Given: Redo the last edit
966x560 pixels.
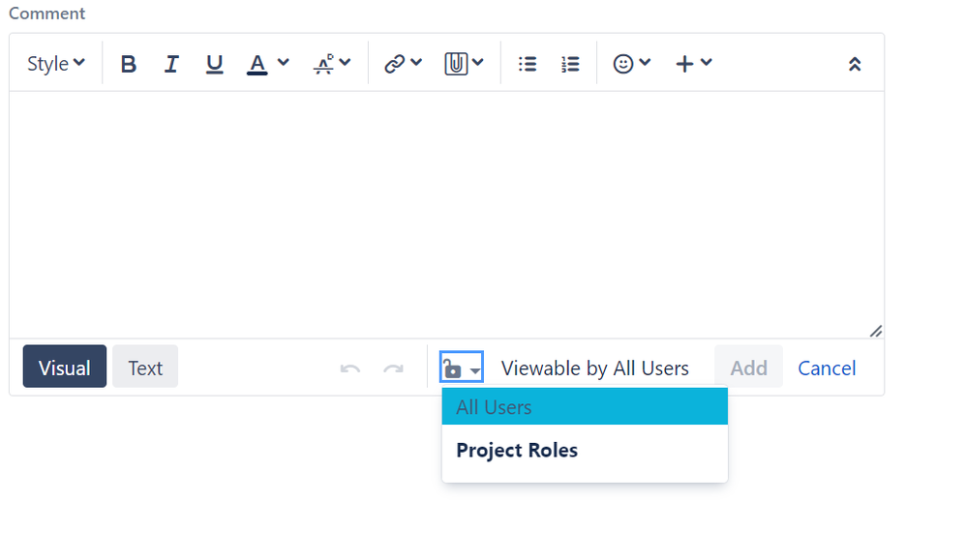Looking at the screenshot, I should click(x=391, y=367).
